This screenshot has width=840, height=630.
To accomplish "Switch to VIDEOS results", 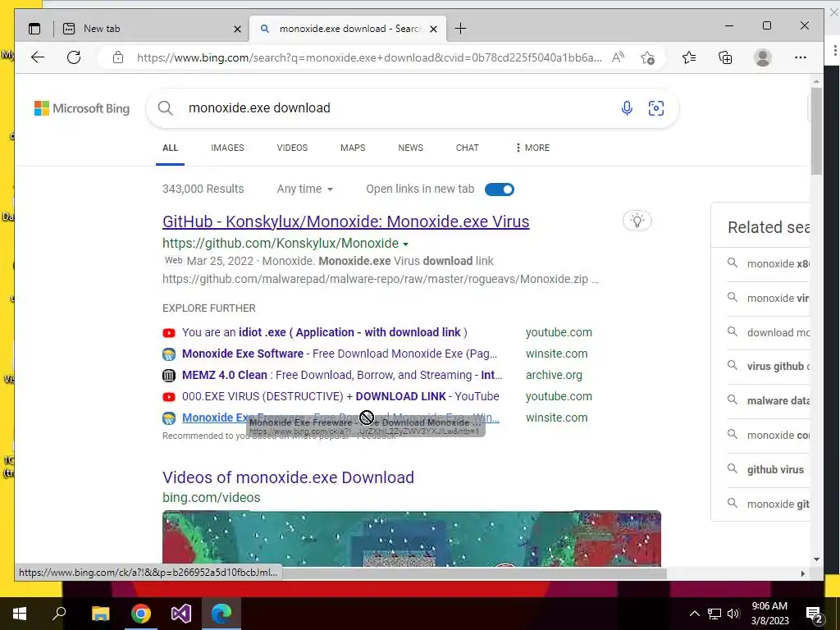I will (292, 148).
